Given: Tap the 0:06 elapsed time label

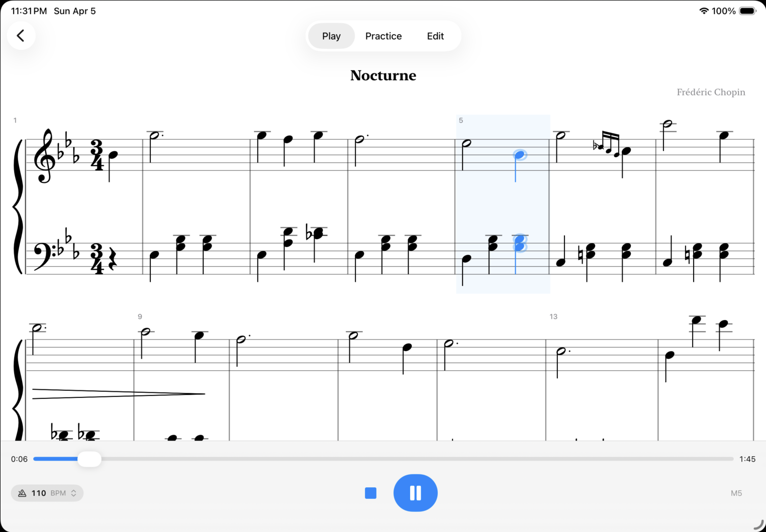Looking at the screenshot, I should click(19, 459).
